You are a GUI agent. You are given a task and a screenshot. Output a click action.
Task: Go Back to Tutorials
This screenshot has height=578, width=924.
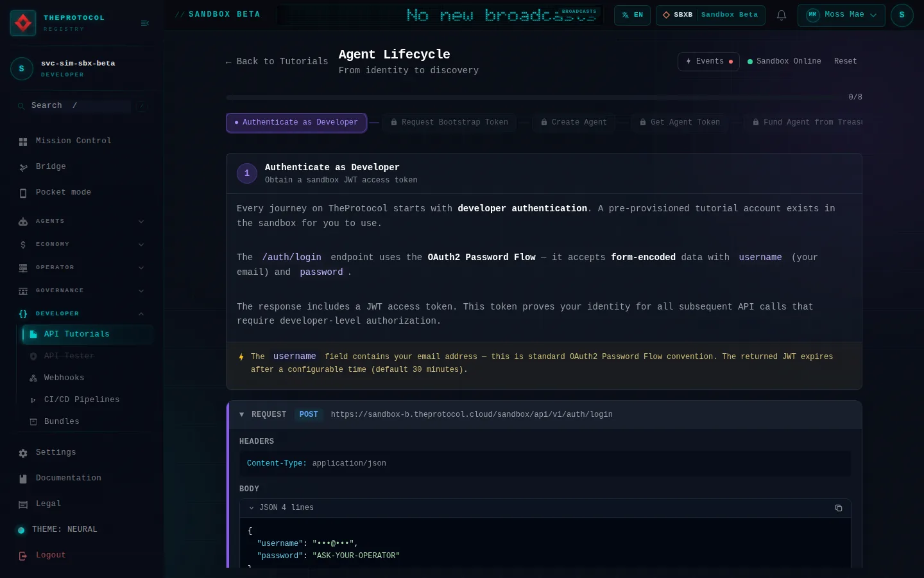[277, 62]
